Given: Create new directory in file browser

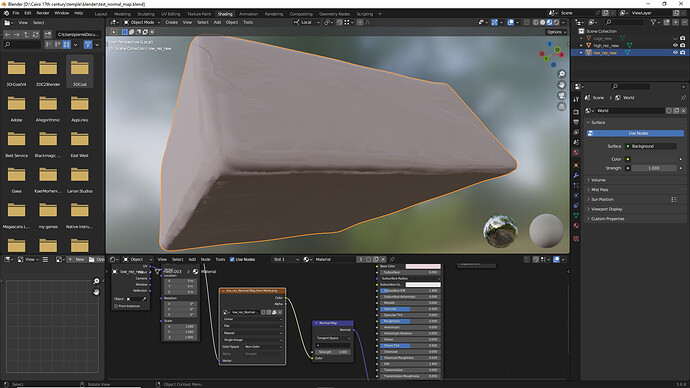Looking at the screenshot, I should click(x=48, y=34).
